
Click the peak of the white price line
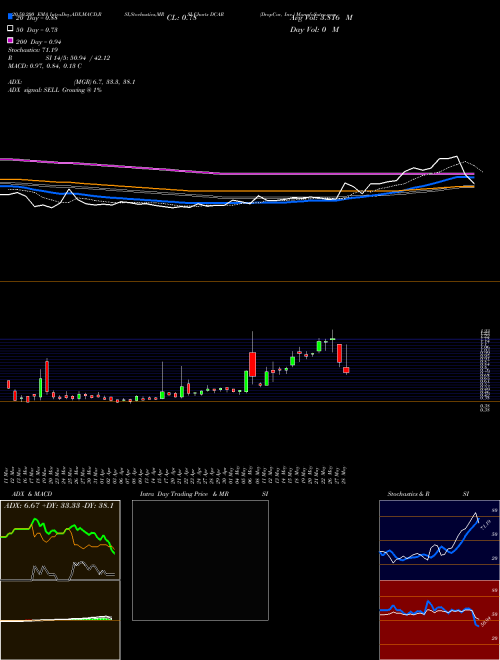(x=457, y=157)
